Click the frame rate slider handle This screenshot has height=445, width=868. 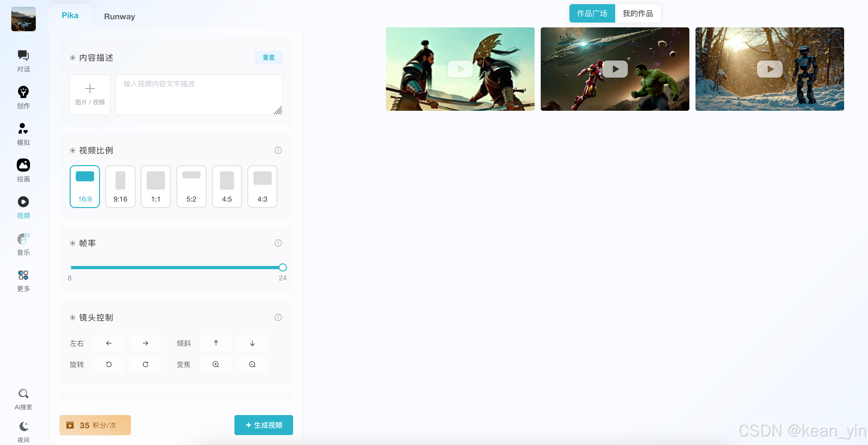pyautogui.click(x=283, y=268)
